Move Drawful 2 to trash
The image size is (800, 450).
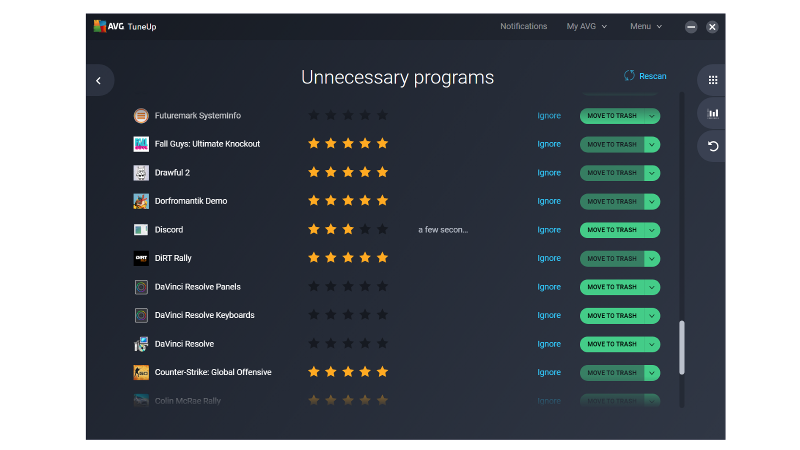point(612,173)
